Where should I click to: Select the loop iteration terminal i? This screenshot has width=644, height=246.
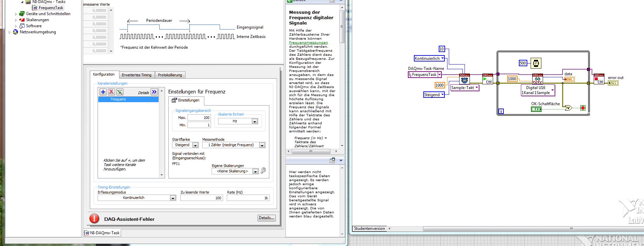coord(501,111)
